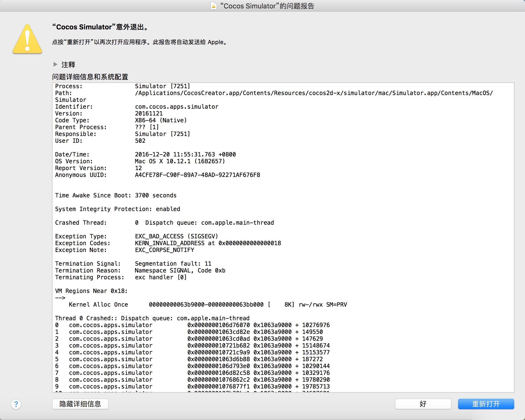Click the yellow warning triangle icon
This screenshot has width=525, height=420.
pos(27,39)
